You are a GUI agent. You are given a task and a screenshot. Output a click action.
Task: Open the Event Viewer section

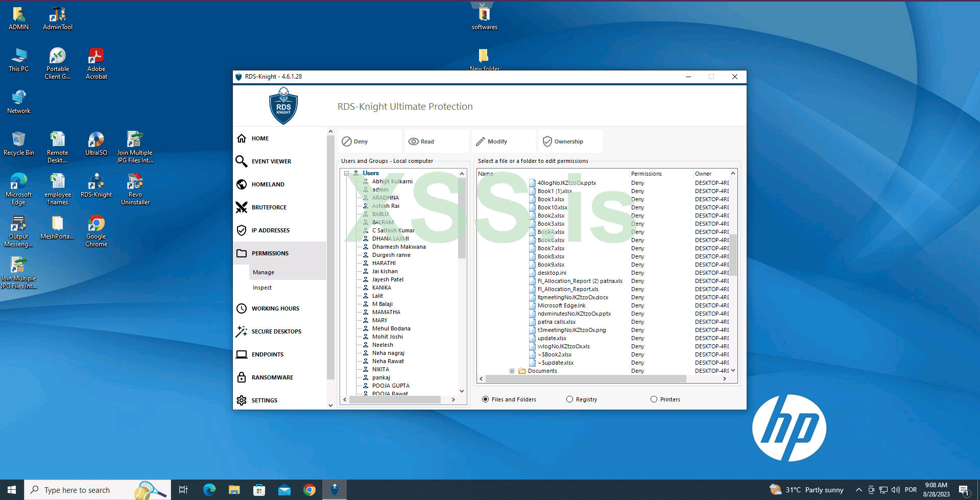coord(272,161)
